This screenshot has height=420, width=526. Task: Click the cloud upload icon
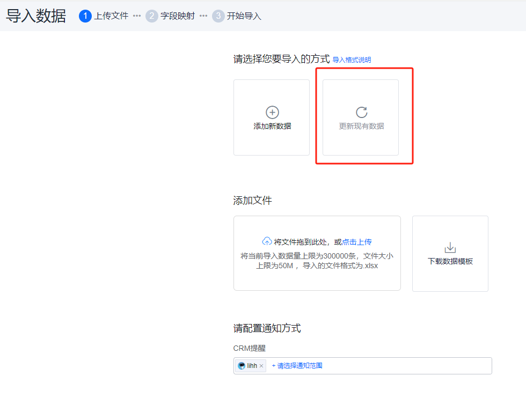pyautogui.click(x=267, y=241)
